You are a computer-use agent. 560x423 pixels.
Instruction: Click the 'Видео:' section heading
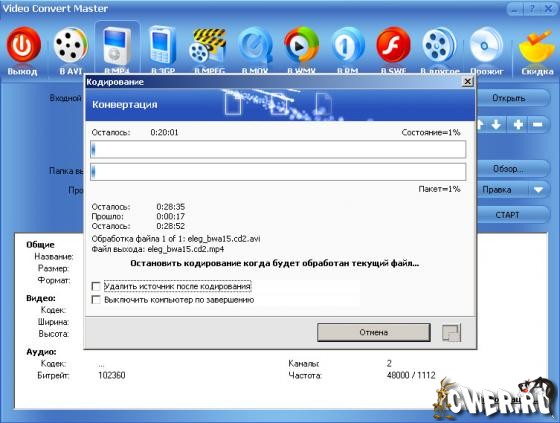[41, 298]
